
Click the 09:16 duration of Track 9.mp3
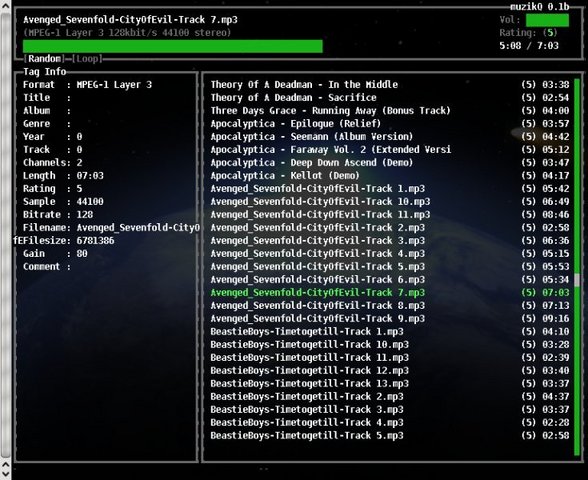pyautogui.click(x=556, y=319)
